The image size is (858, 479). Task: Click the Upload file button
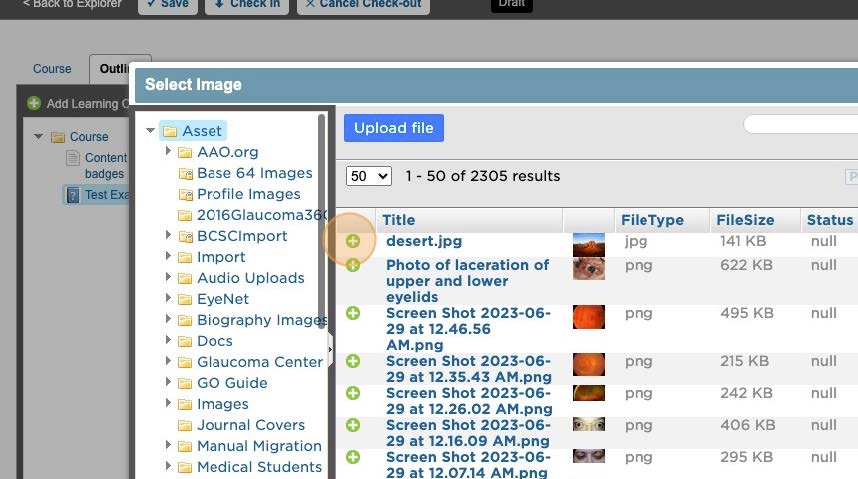394,128
